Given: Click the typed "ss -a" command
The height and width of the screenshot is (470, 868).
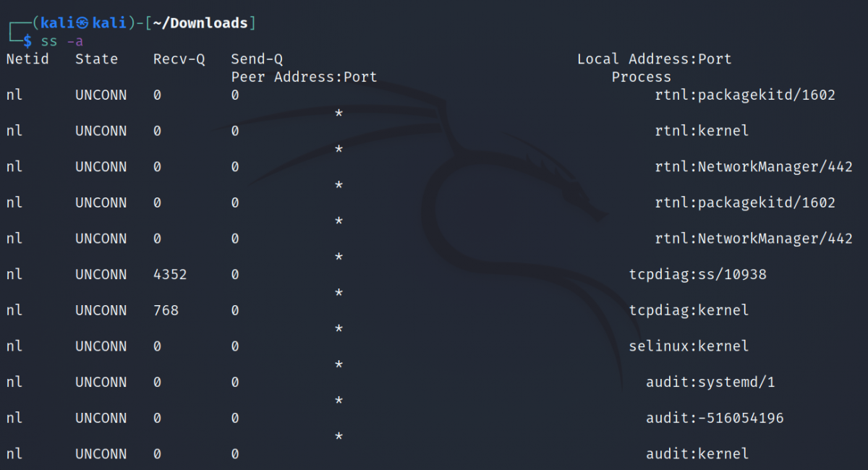Looking at the screenshot, I should click(x=63, y=41).
